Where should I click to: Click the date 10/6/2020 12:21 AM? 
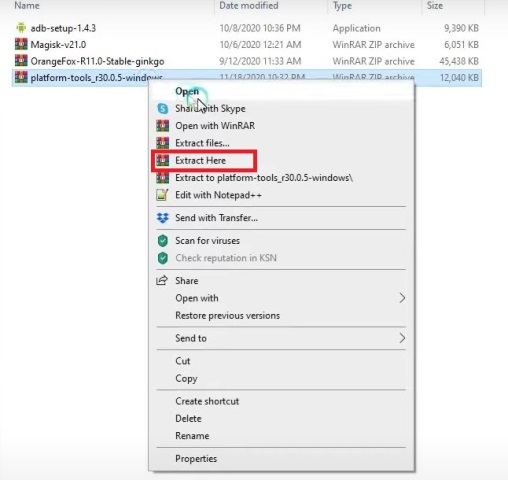(x=260, y=44)
